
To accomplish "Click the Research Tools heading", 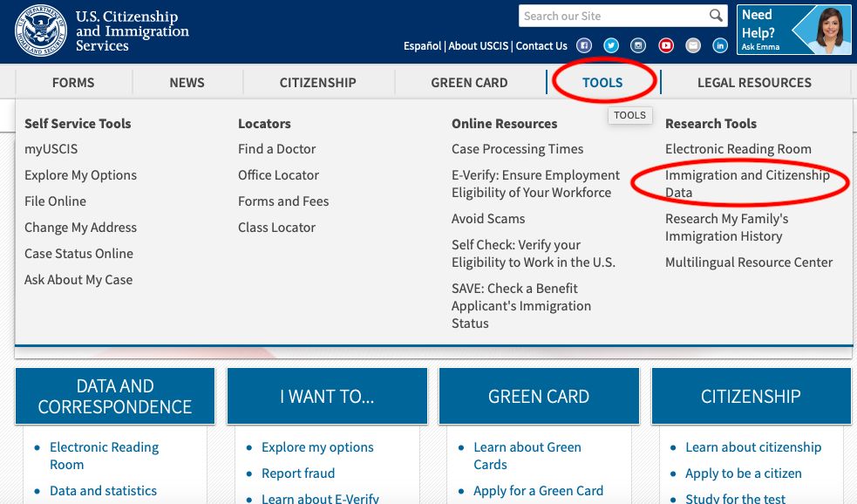I will (x=711, y=124).
